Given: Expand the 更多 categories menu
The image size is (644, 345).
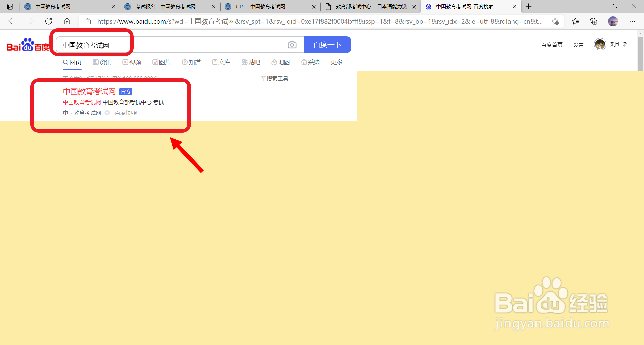Looking at the screenshot, I should pyautogui.click(x=336, y=62).
